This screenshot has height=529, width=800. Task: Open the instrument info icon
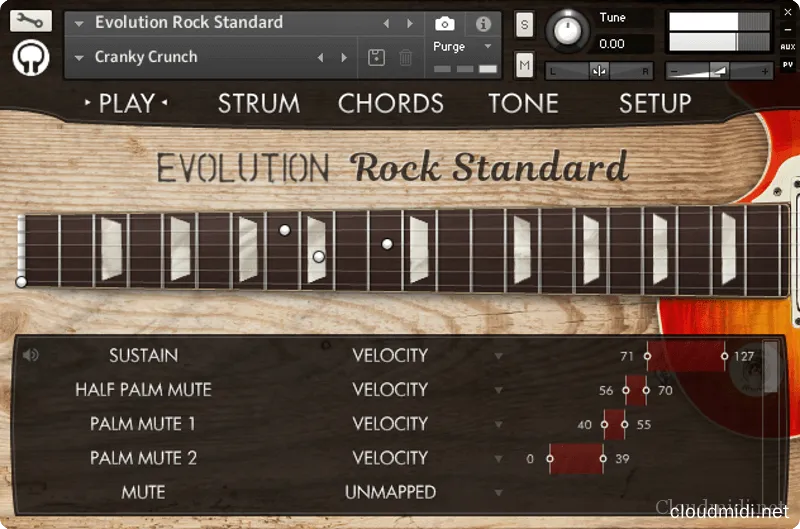point(482,23)
